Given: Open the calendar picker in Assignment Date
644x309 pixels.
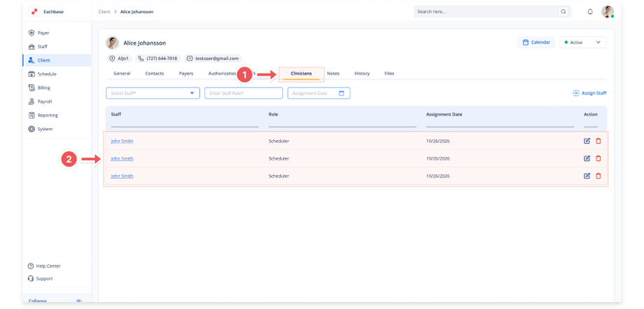Looking at the screenshot, I should pos(342,93).
